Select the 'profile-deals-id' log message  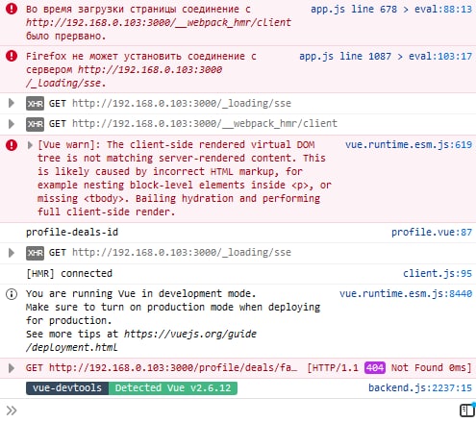pos(72,232)
